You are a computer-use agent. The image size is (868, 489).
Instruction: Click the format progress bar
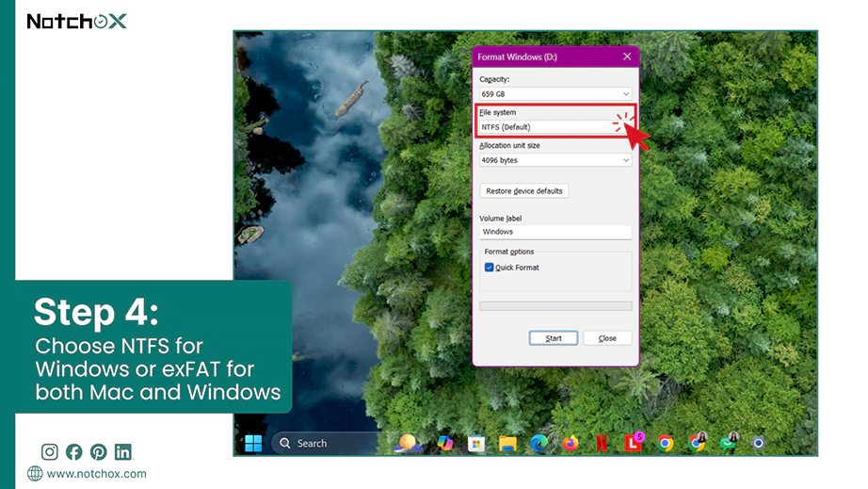pos(555,306)
